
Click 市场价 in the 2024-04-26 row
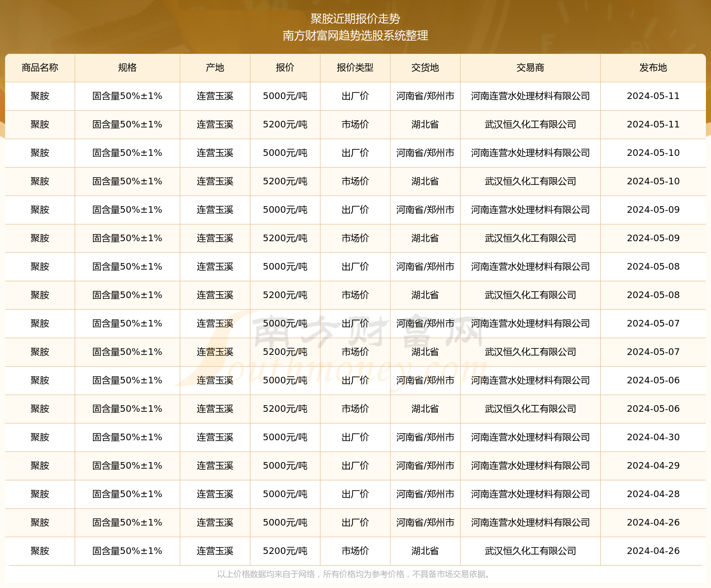355,551
